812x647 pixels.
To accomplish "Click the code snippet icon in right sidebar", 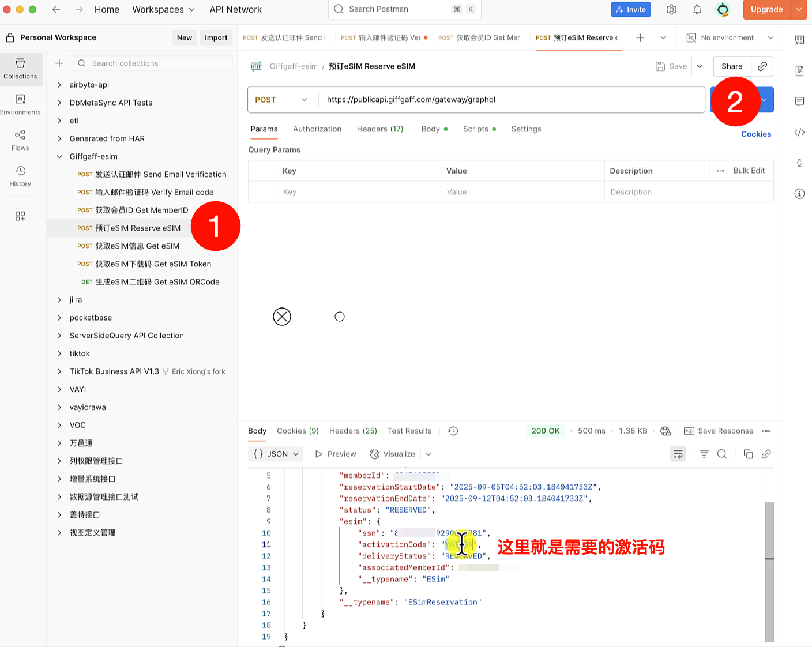I will [x=799, y=133].
